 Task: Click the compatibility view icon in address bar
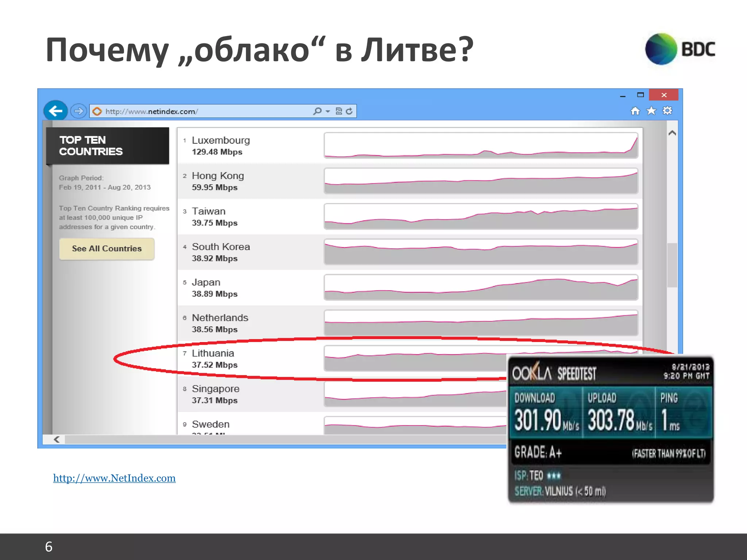339,111
